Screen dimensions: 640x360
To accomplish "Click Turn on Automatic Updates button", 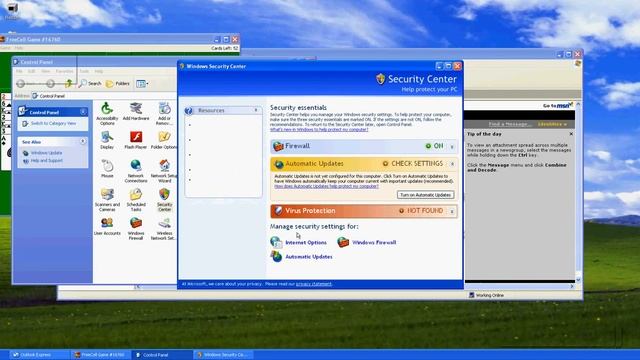I will (425, 195).
